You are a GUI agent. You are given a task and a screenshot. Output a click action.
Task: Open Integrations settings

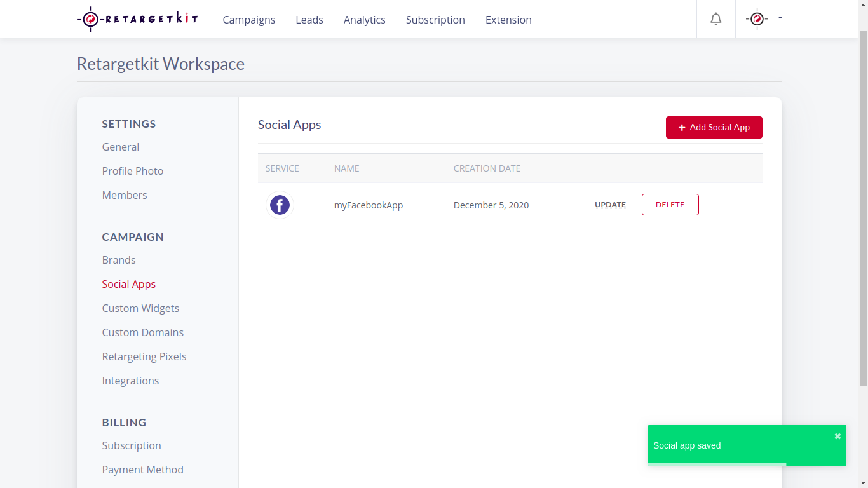click(130, 381)
